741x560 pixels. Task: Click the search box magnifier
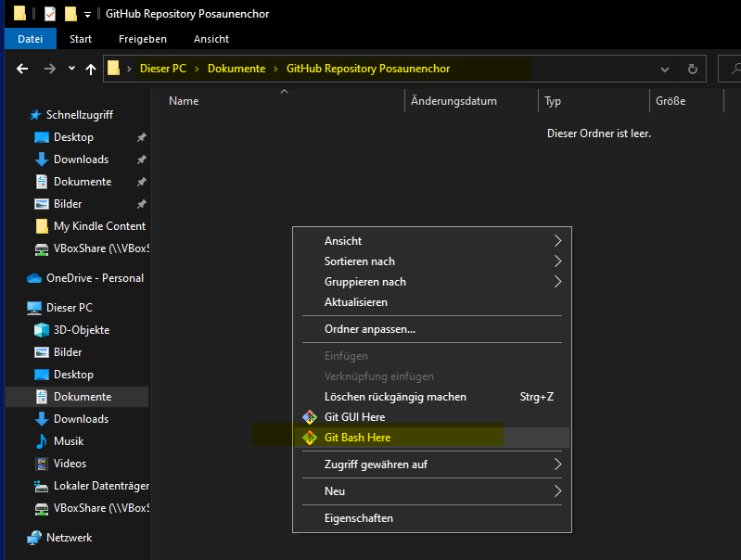[x=735, y=69]
